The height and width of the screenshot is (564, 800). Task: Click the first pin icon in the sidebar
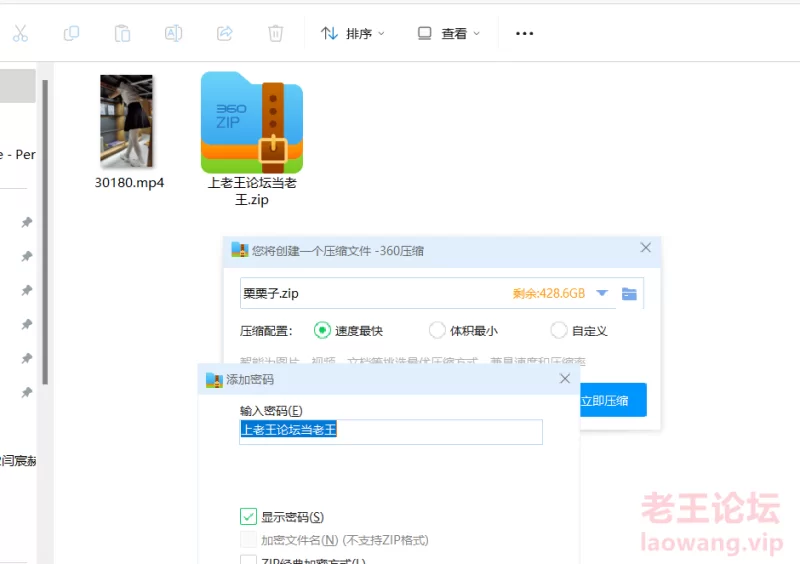pyautogui.click(x=27, y=222)
